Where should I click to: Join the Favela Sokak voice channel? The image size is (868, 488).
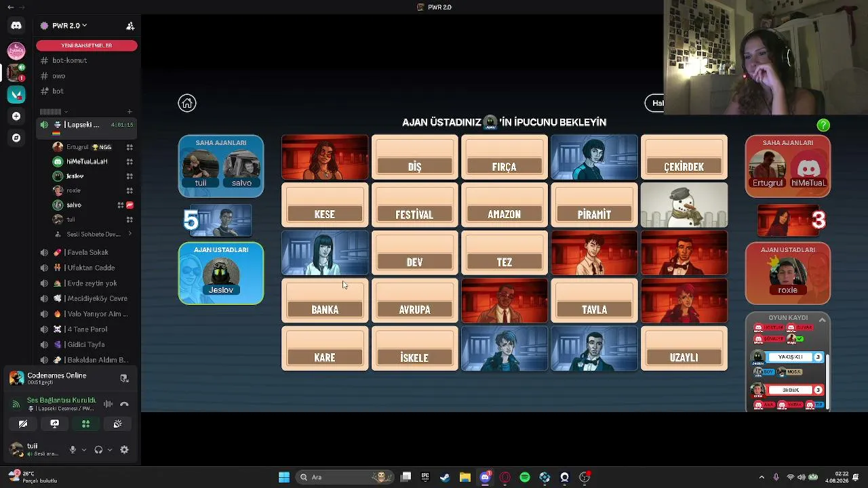coord(87,252)
